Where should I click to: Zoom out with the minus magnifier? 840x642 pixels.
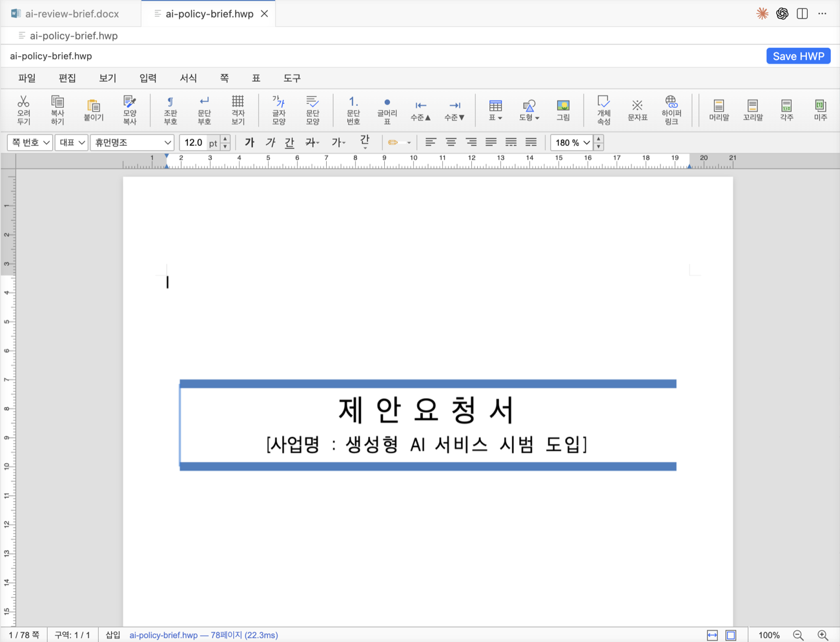tap(799, 636)
